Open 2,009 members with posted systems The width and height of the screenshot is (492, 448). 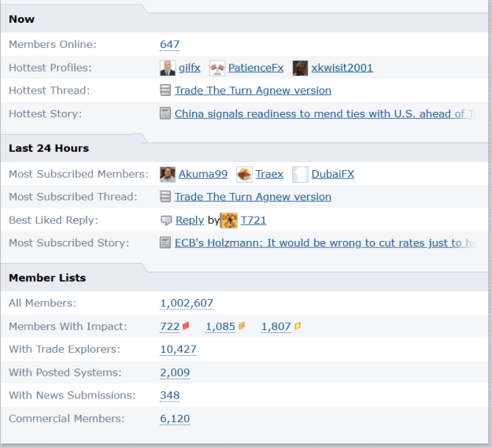pos(175,372)
